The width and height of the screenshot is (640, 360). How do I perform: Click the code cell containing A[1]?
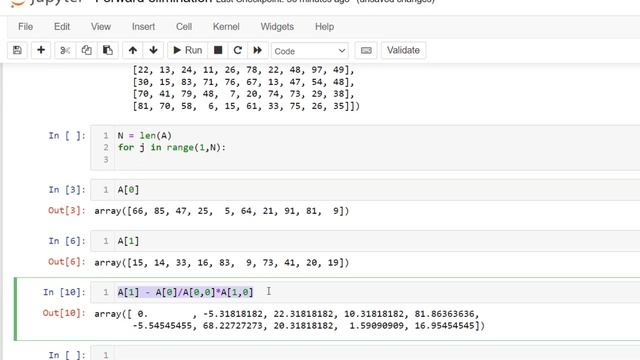(x=365, y=241)
